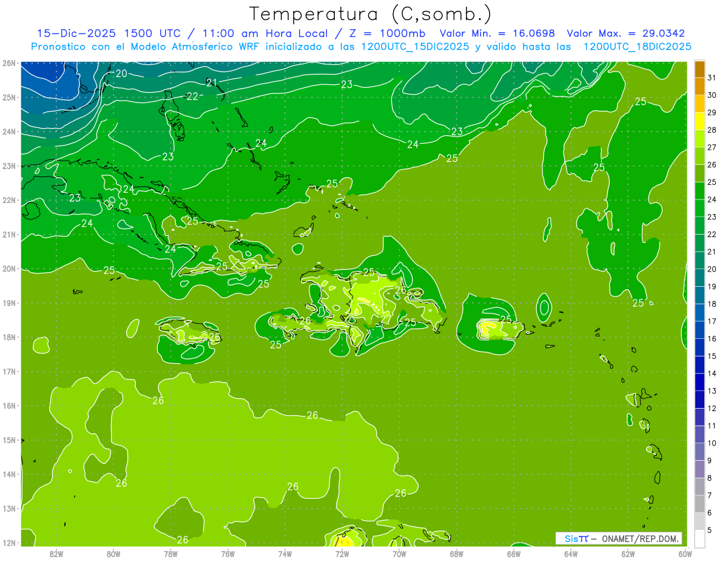
Task: Click the '21N' latitude axis label
Action: pos(9,234)
